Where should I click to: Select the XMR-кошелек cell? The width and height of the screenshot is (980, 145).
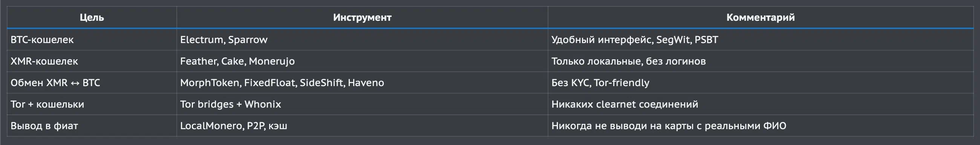tap(92, 61)
